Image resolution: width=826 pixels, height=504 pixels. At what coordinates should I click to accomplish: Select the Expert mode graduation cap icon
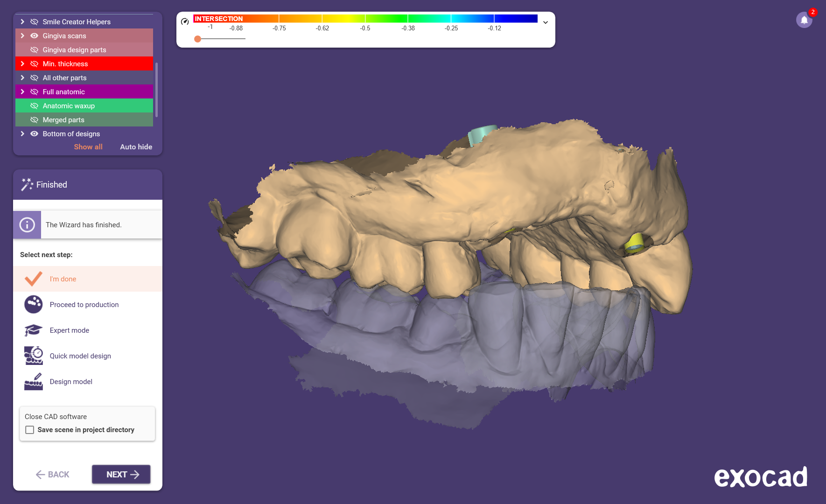pos(33,330)
